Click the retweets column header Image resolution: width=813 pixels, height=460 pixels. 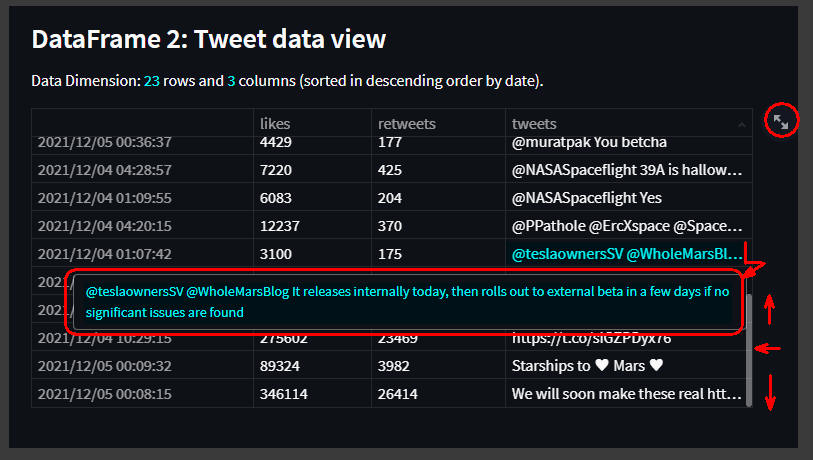pyautogui.click(x=438, y=123)
